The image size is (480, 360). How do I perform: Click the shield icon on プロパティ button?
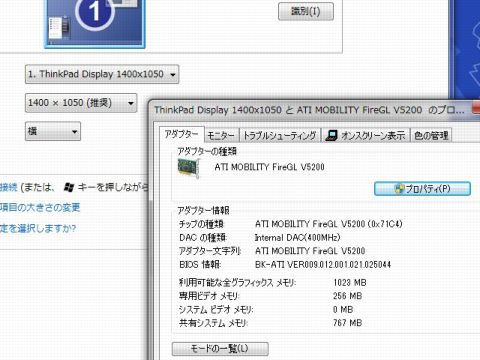click(x=399, y=189)
